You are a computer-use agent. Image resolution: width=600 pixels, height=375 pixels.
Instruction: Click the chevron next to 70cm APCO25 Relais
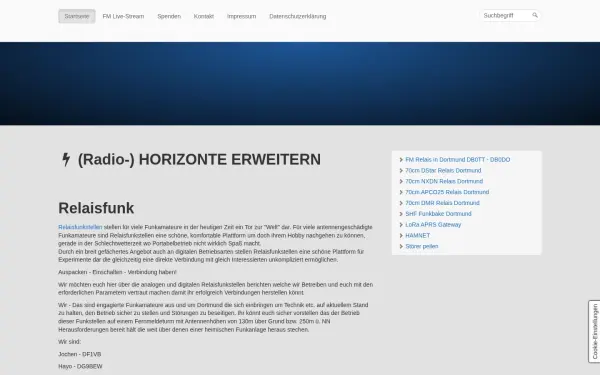[401, 192]
